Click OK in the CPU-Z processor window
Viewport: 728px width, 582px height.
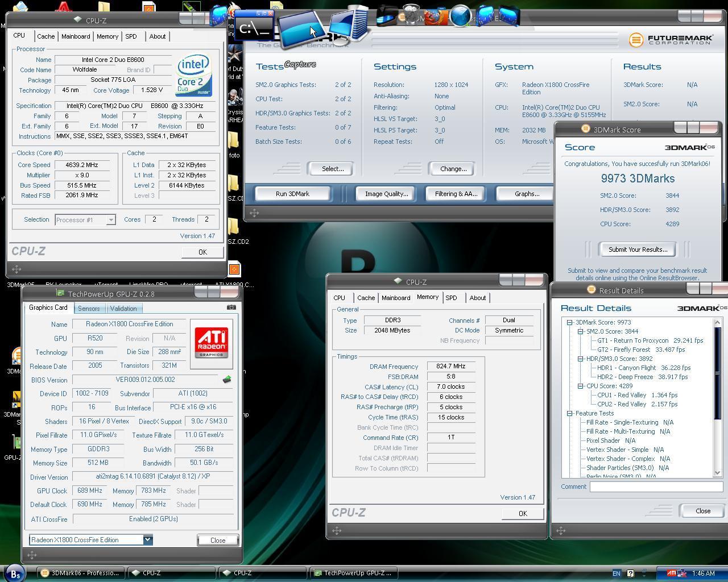point(202,252)
